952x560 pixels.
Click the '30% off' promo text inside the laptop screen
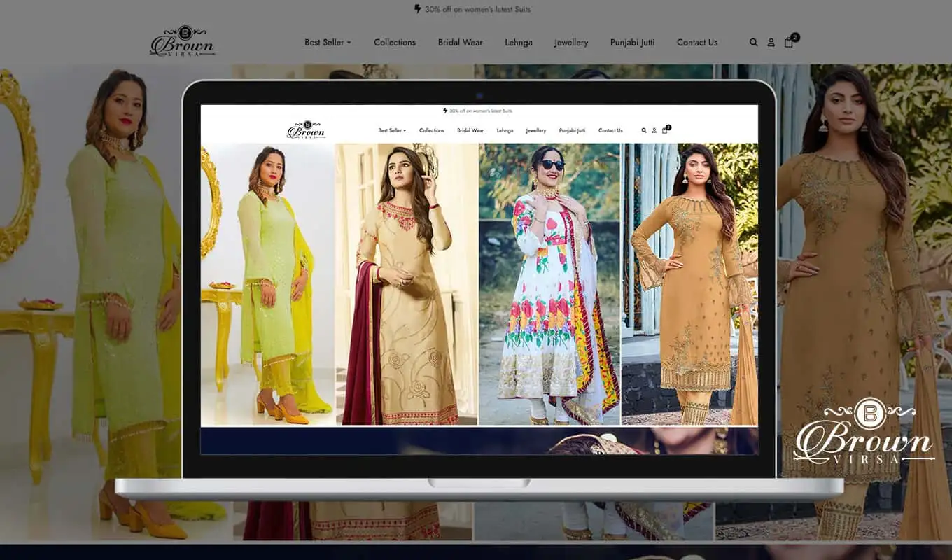(478, 111)
